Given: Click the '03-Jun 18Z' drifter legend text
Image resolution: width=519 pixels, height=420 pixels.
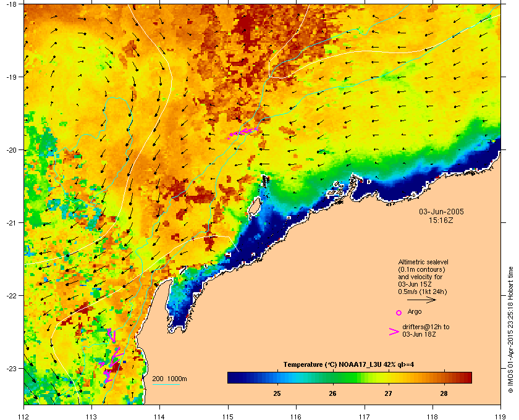Looking at the screenshot, I should (x=419, y=334).
